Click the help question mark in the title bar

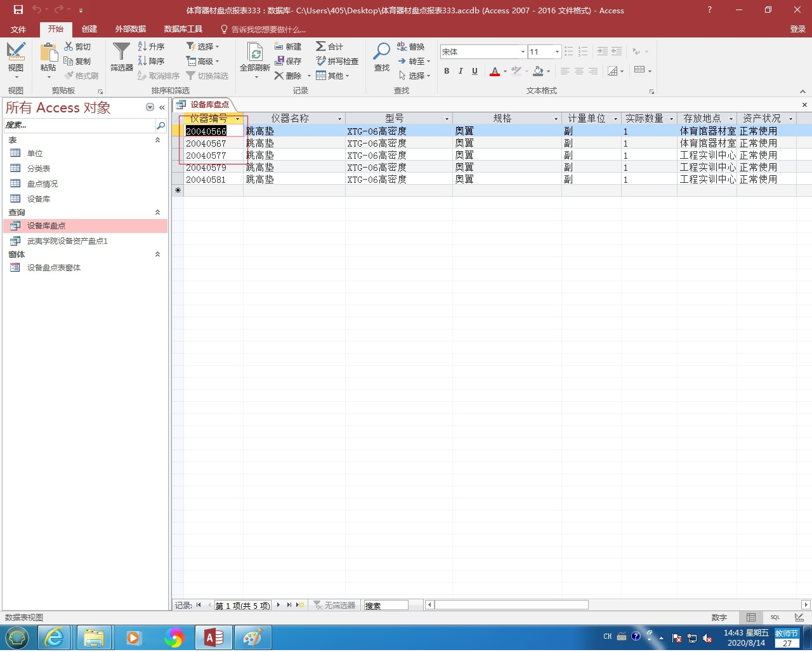[x=709, y=10]
